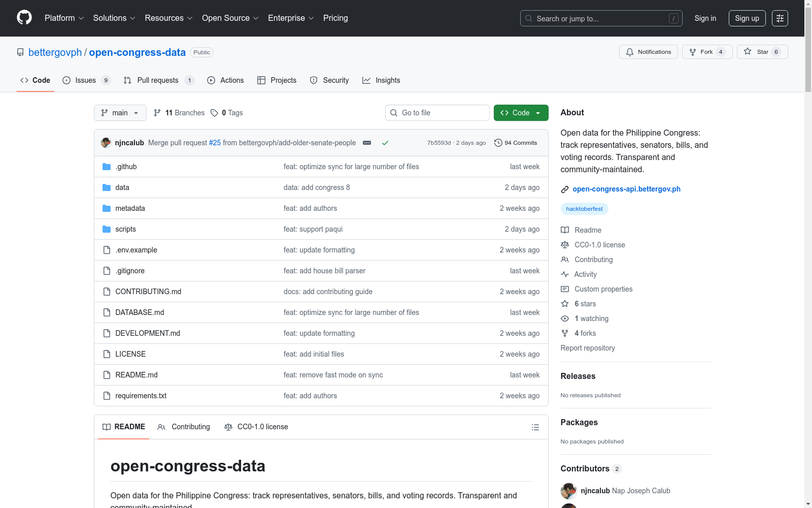This screenshot has height=508, width=812.
Task: Click the tag icon beside Tags
Action: click(214, 113)
